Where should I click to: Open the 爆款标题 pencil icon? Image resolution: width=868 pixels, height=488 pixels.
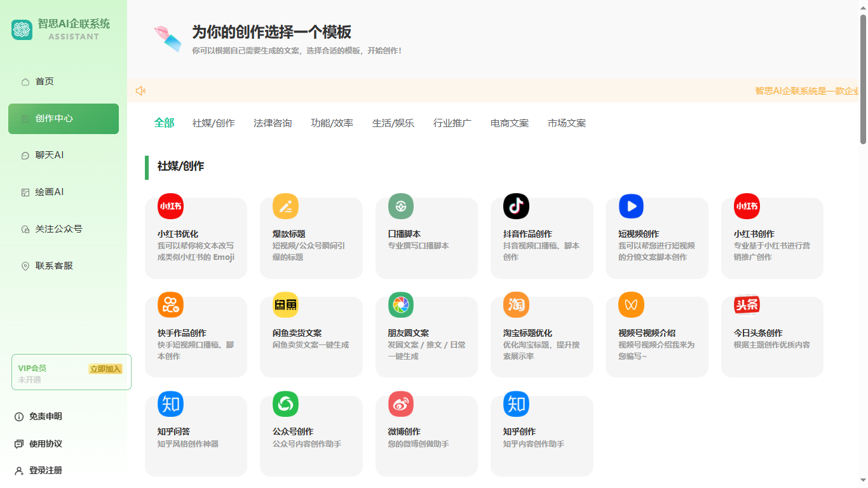[x=285, y=206]
